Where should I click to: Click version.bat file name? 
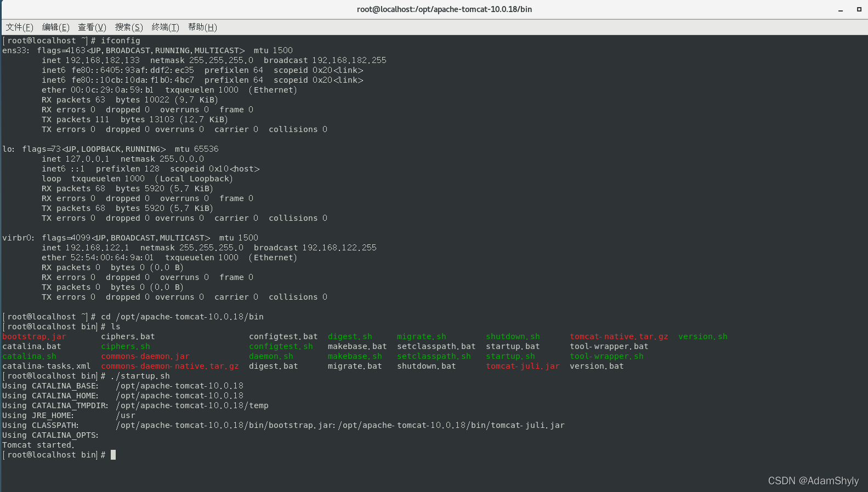[597, 366]
